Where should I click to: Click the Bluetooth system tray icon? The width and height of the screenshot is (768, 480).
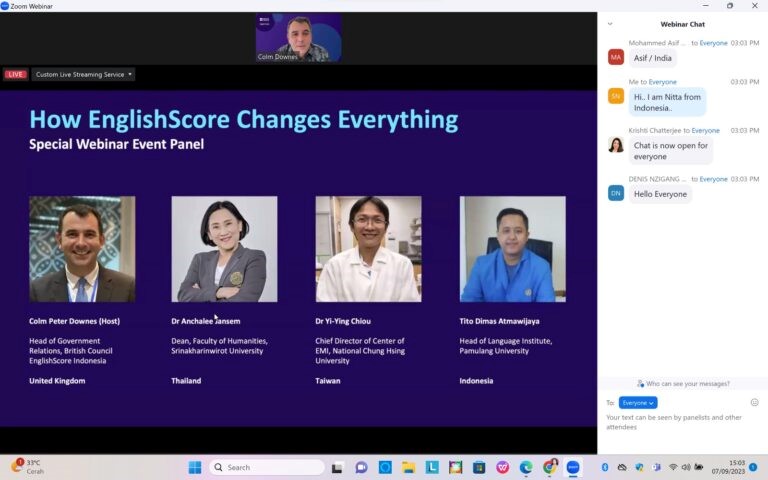[x=605, y=467]
